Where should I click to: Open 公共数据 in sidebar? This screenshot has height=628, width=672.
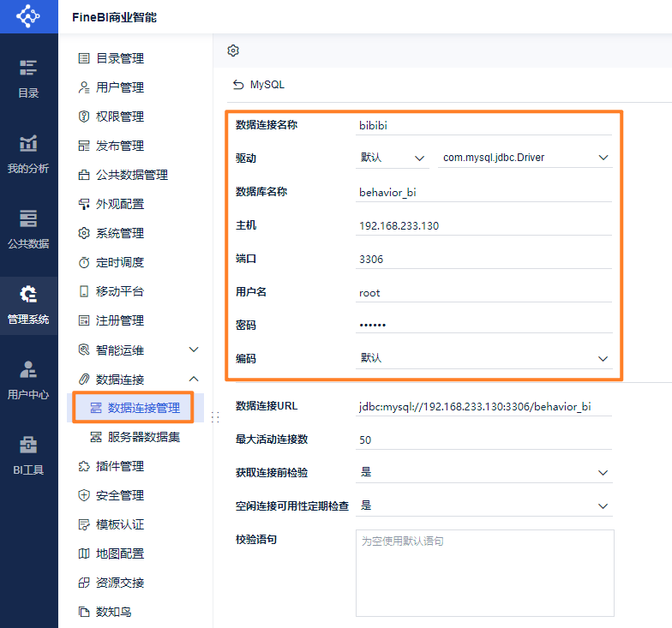(x=28, y=230)
